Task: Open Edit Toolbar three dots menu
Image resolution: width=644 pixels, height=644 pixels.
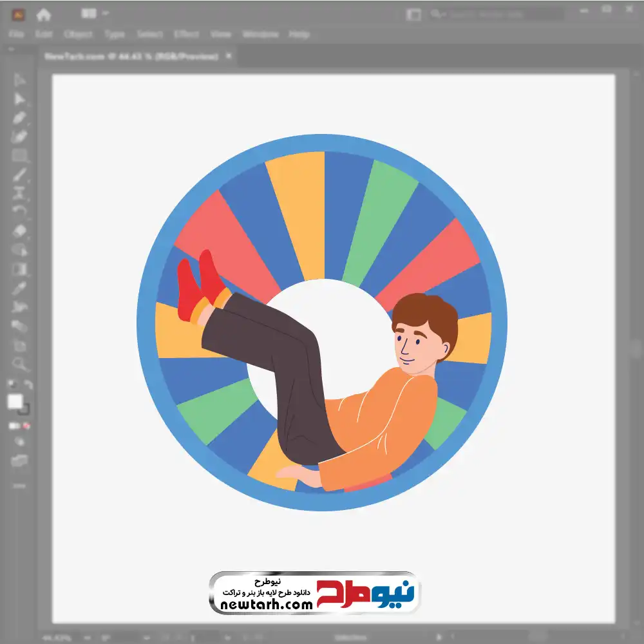Action: coord(19,486)
